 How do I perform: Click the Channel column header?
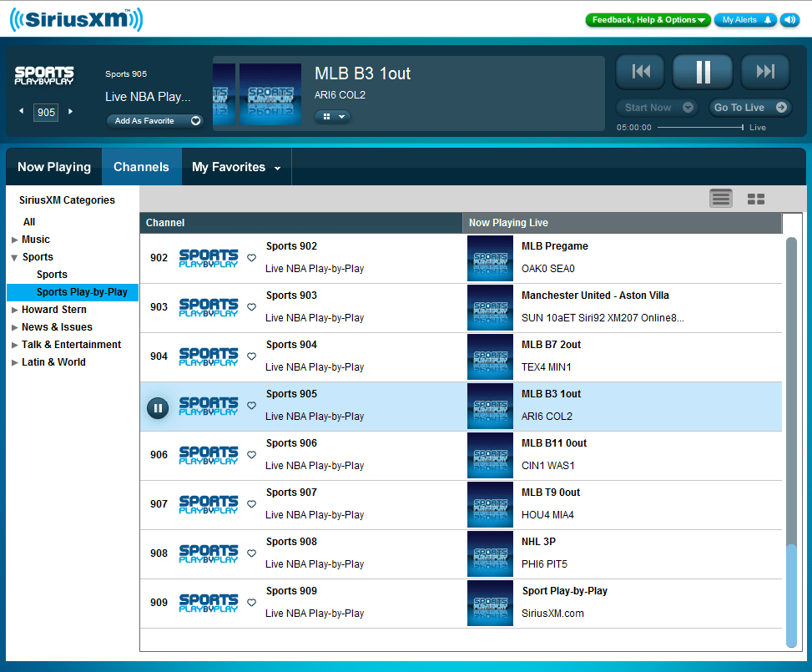tap(301, 223)
